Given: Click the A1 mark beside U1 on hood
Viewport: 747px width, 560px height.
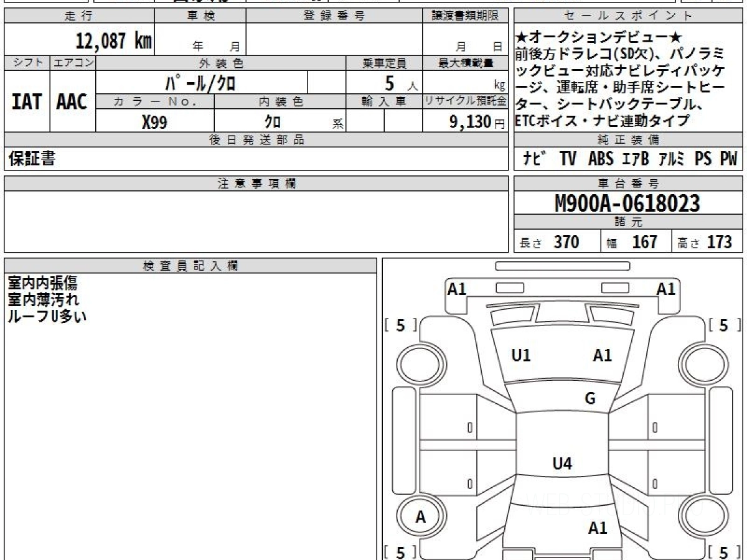Looking at the screenshot, I should pyautogui.click(x=602, y=355).
